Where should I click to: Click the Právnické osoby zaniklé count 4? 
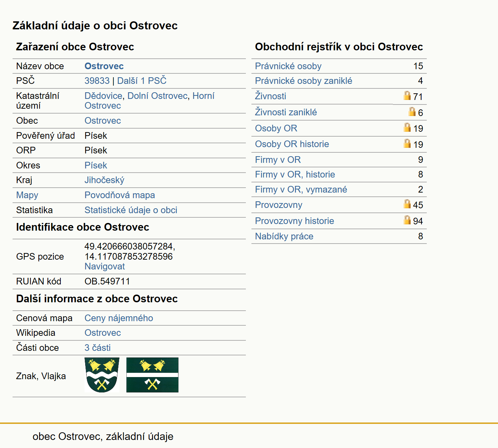[420, 81]
